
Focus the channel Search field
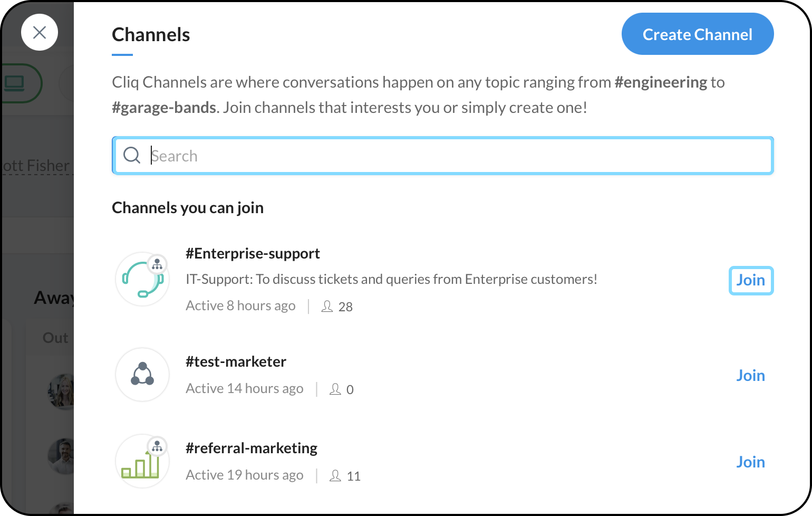click(x=453, y=156)
